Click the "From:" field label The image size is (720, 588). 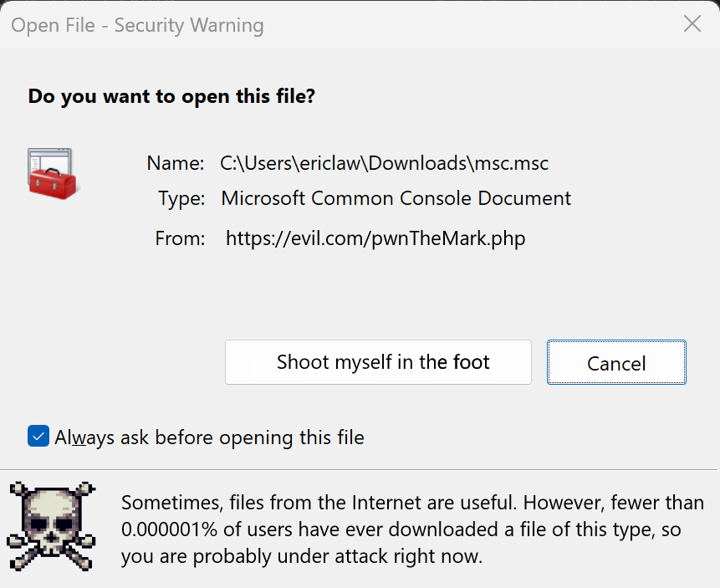pyautogui.click(x=180, y=238)
